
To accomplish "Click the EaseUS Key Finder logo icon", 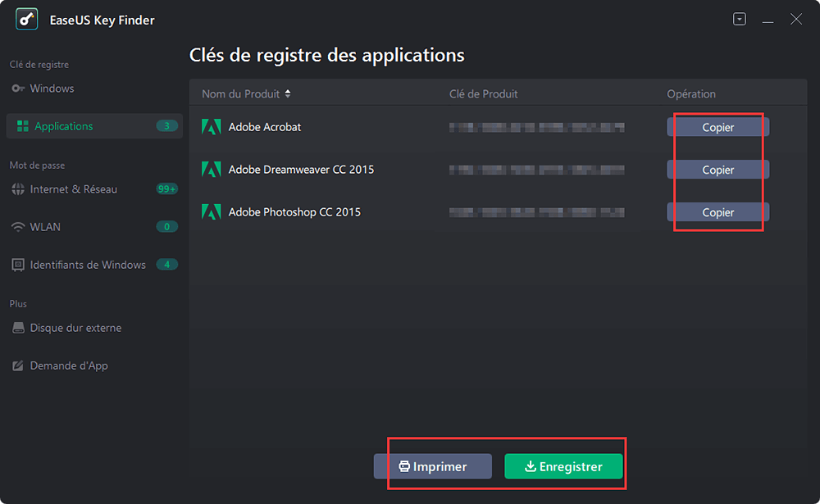I will tap(27, 20).
